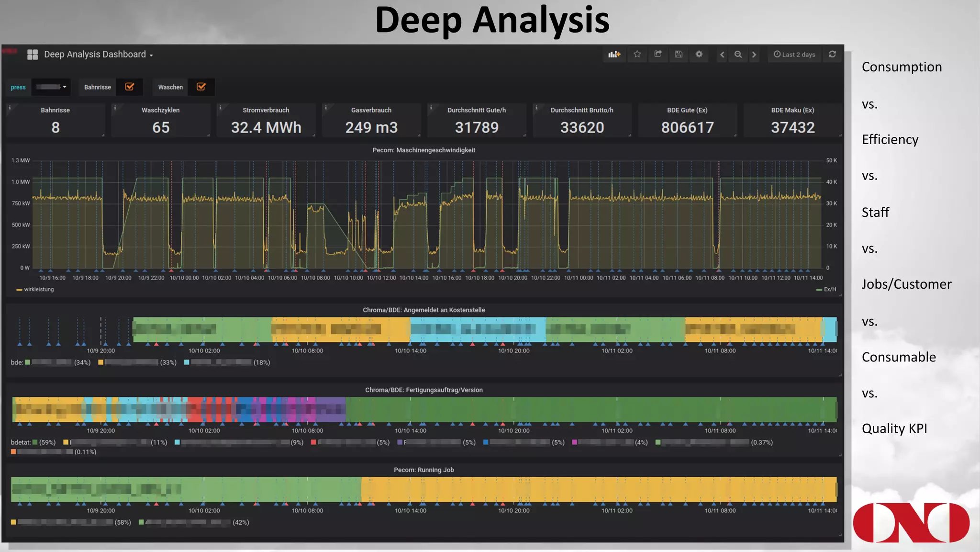The height and width of the screenshot is (552, 980).
Task: Click Pecom: Running Job panel title
Action: [423, 470]
